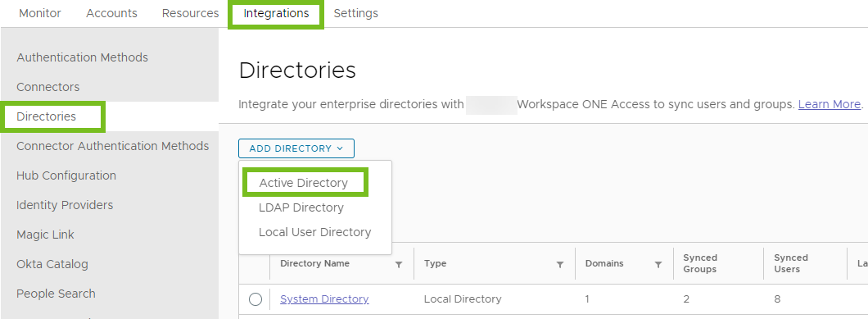Viewport: 868px width, 319px height.
Task: Choose Active Directory from the menu
Action: (x=303, y=183)
